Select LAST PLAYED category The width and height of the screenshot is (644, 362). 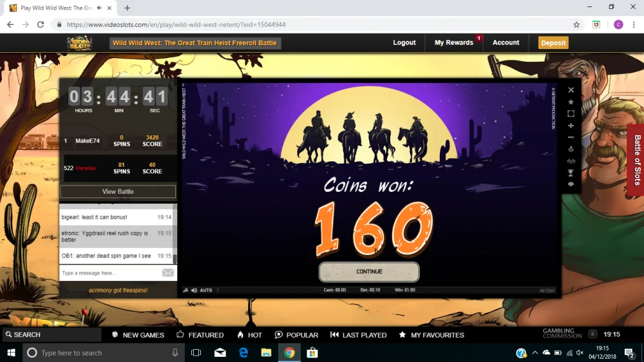coord(359,335)
